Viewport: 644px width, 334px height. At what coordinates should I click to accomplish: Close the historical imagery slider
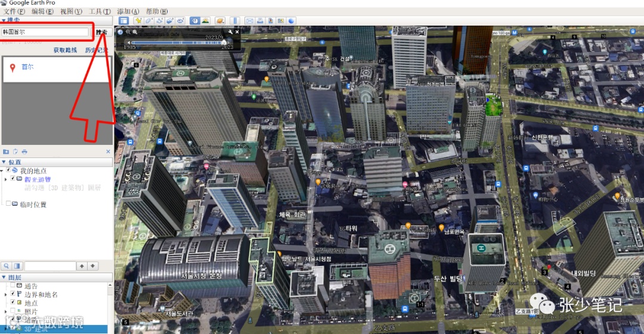pos(237,32)
